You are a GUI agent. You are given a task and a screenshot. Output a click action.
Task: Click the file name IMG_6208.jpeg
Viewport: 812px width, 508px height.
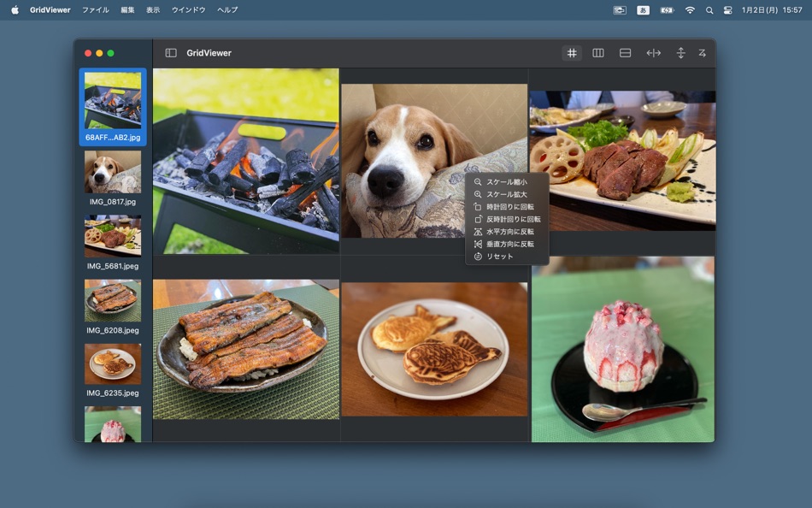113,330
